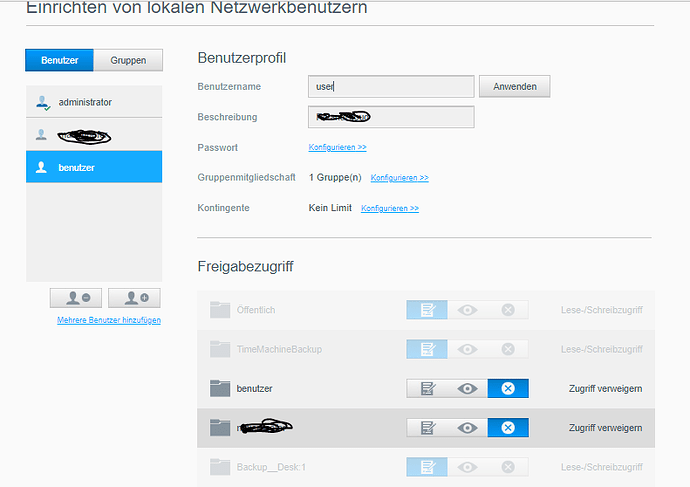Screen dimensions: 690x487
Task: Switch to the Gruppen tab
Action: coord(128,60)
